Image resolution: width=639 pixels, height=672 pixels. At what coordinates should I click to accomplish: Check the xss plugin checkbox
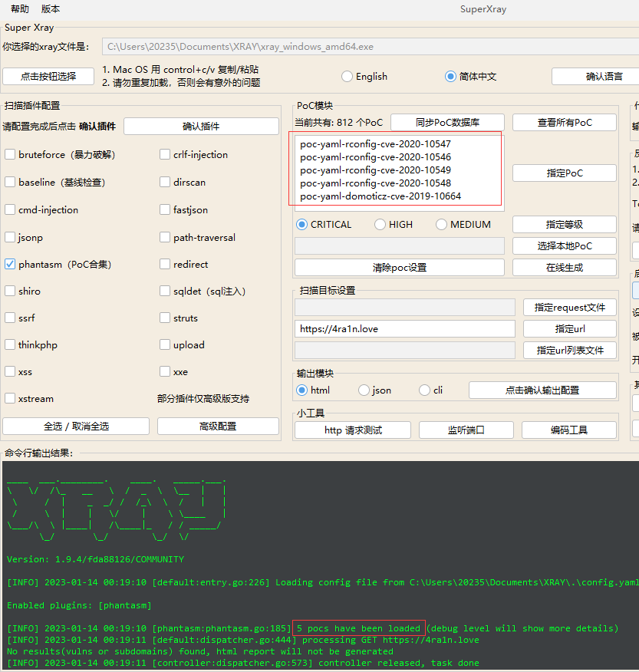(x=8, y=371)
